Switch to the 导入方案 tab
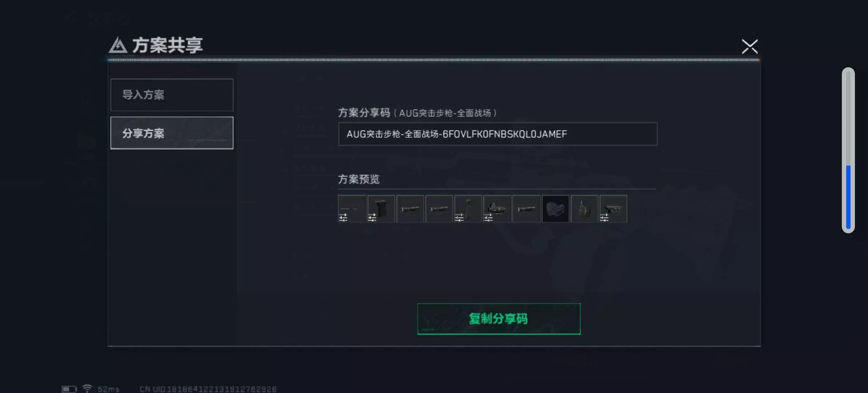The height and width of the screenshot is (393, 868). pyautogui.click(x=172, y=95)
